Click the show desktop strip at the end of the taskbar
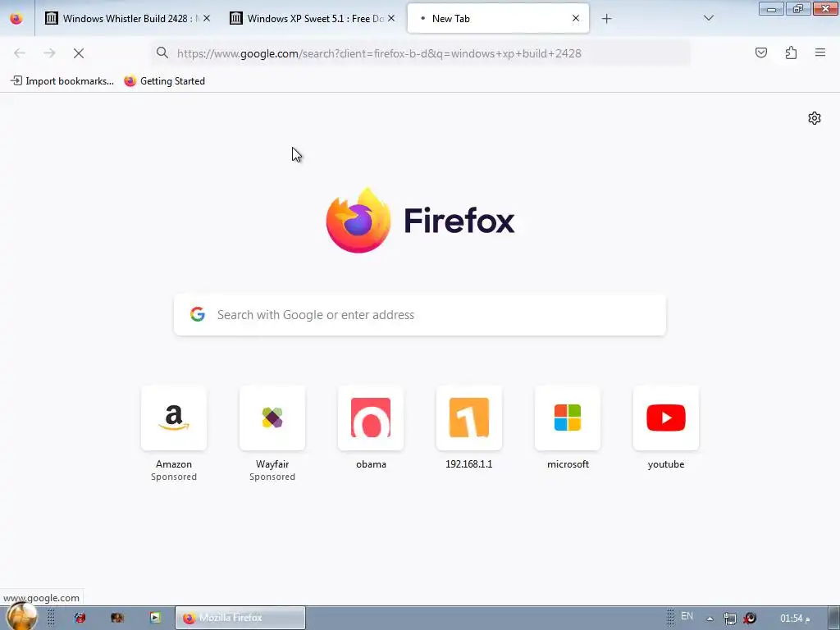Viewport: 840px width, 630px height. (833, 619)
